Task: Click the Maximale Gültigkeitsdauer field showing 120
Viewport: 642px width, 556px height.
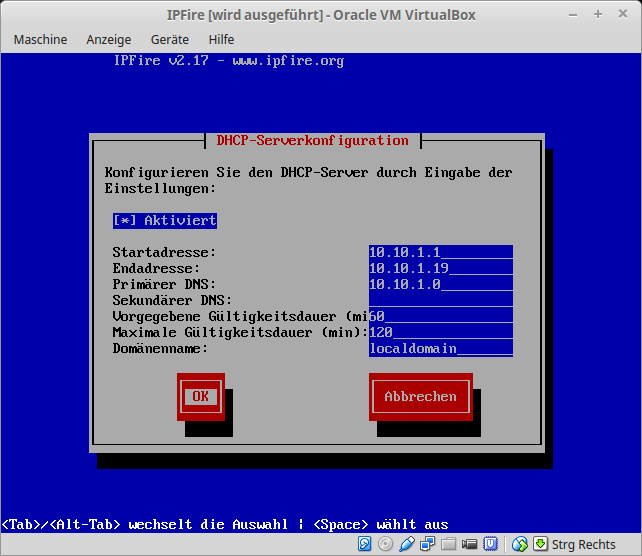Action: click(441, 332)
